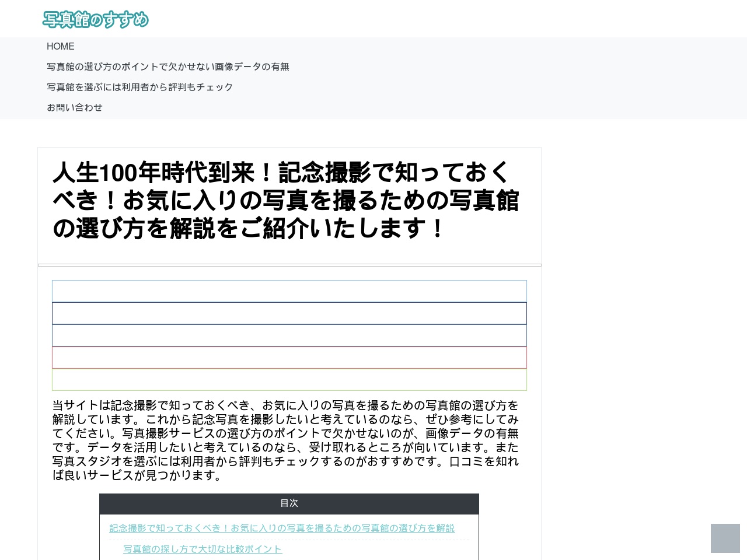Follow 写真館の探し方で大切な比較ポイント link
747x560 pixels.
[203, 549]
